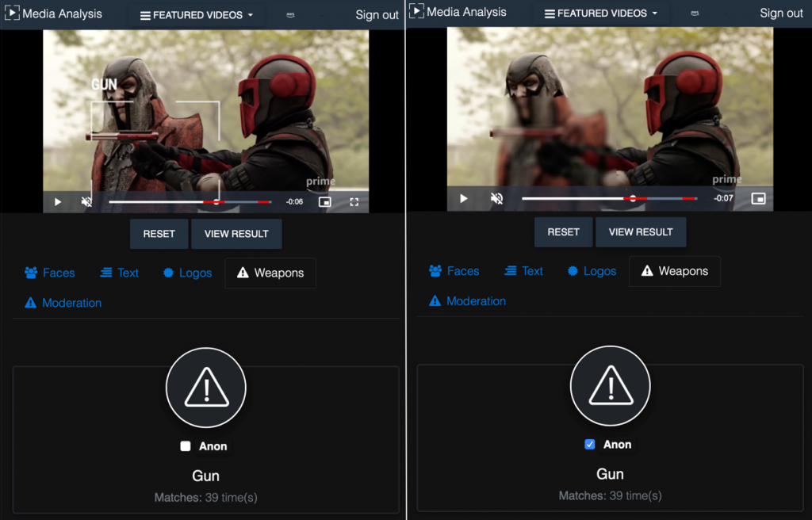
Task: Click the Gun label in right panel card
Action: pyautogui.click(x=610, y=474)
